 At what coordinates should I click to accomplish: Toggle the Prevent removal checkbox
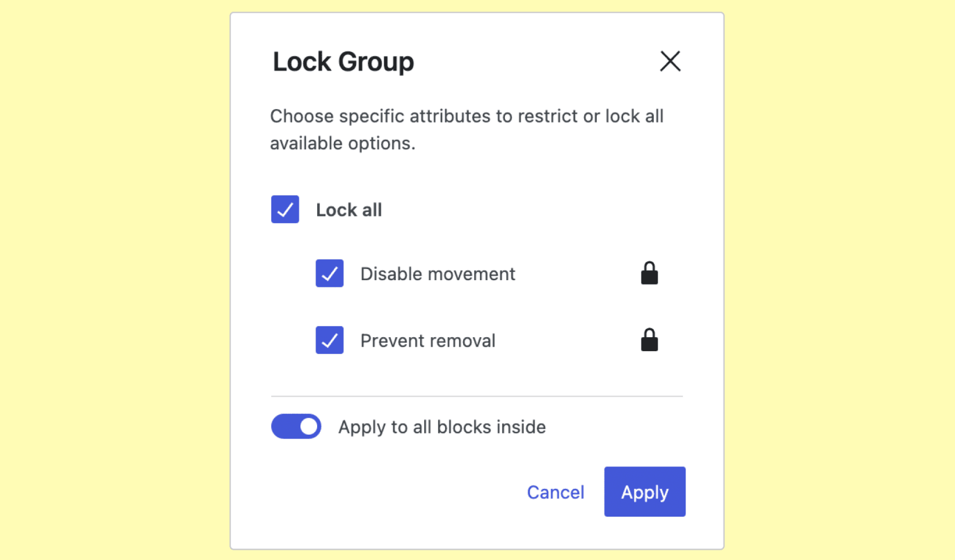(330, 340)
